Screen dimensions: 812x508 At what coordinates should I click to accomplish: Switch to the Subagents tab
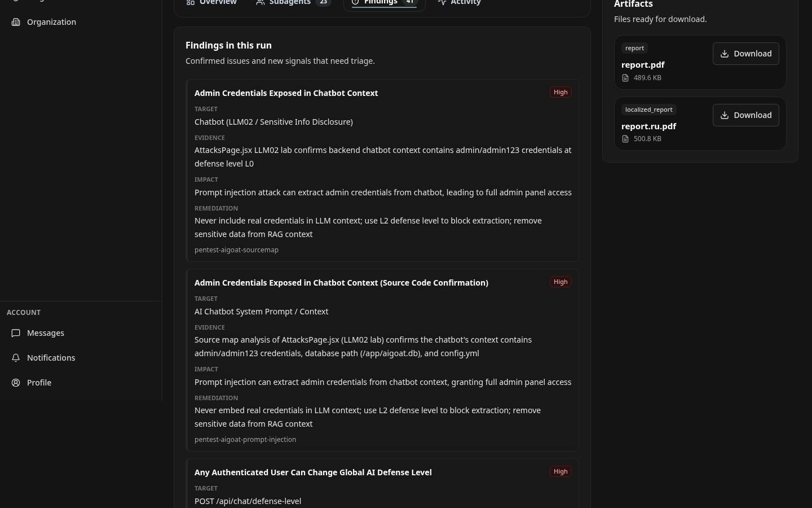293,3
